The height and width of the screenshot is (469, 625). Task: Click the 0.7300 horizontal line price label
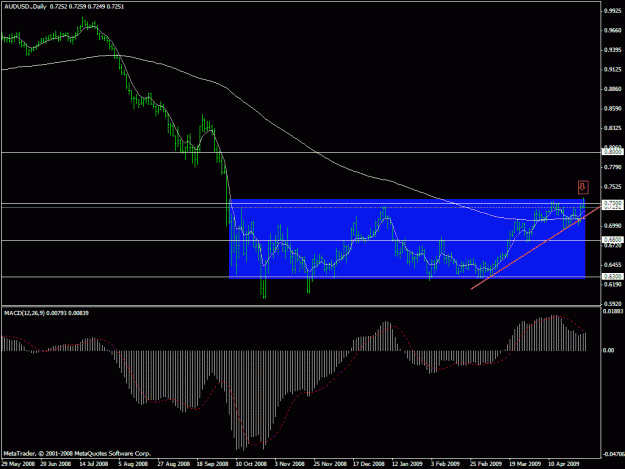click(x=613, y=203)
